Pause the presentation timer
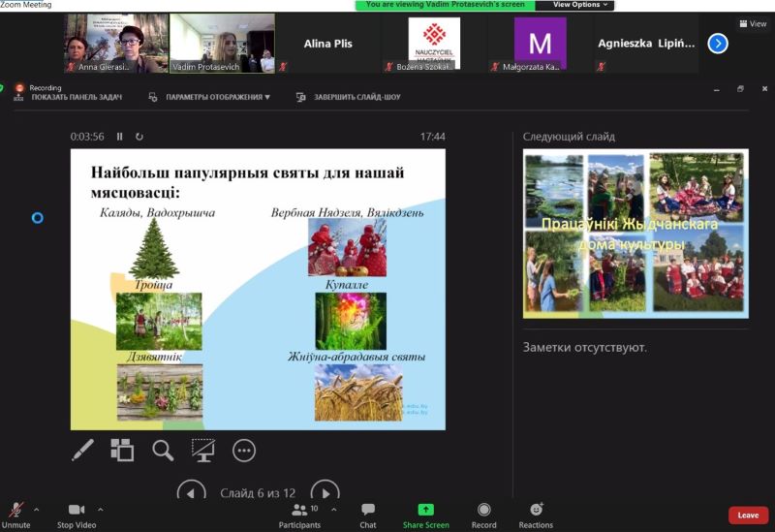The width and height of the screenshot is (775, 532). click(x=120, y=137)
